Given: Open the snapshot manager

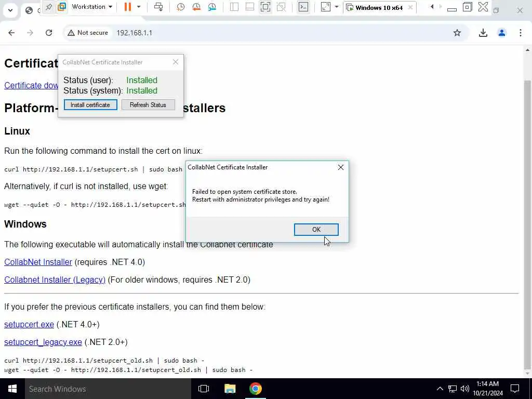Looking at the screenshot, I should [212, 7].
